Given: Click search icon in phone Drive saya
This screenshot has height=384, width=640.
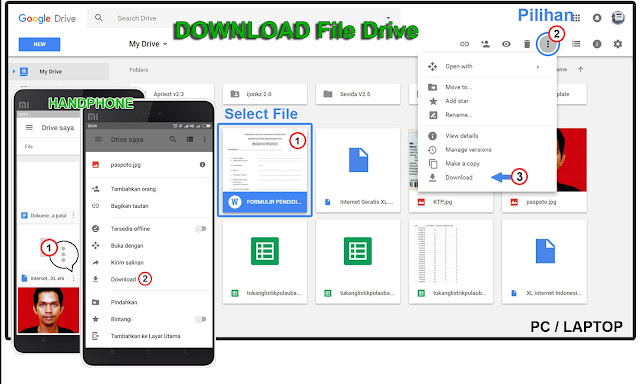Looking at the screenshot, I should coord(173,140).
